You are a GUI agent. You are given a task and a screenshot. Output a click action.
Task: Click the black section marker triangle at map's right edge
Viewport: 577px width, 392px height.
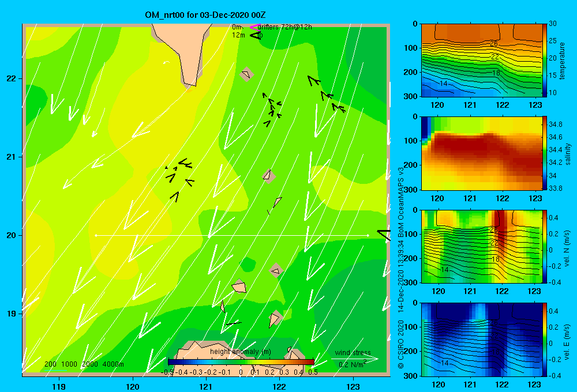(x=384, y=235)
